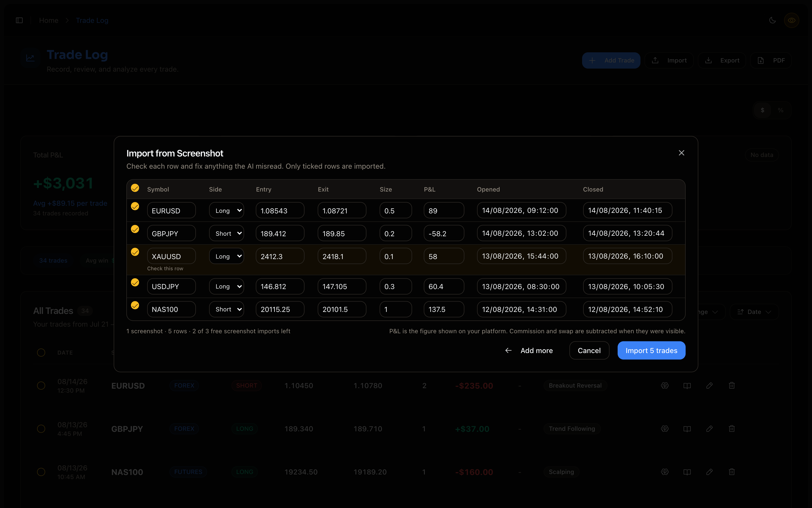Click the Import button in the header
812x508 pixels.
pos(669,60)
